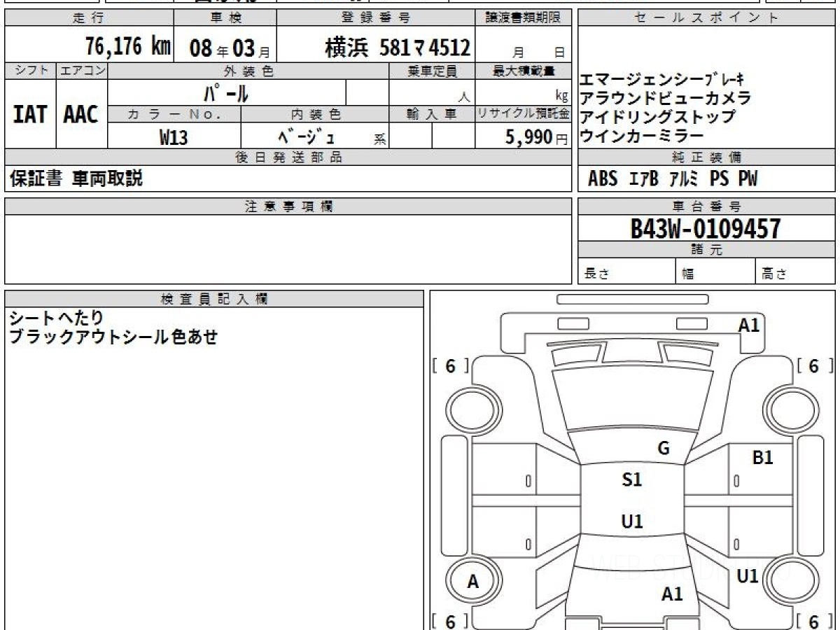This screenshot has height=630, width=840.
Task: Click the カラーNo. header
Action: (174, 114)
